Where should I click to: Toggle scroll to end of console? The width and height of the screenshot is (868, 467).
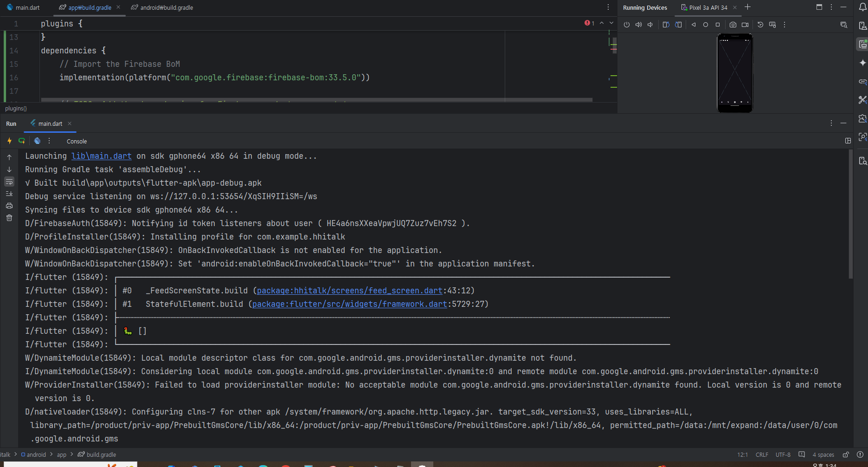[9, 194]
